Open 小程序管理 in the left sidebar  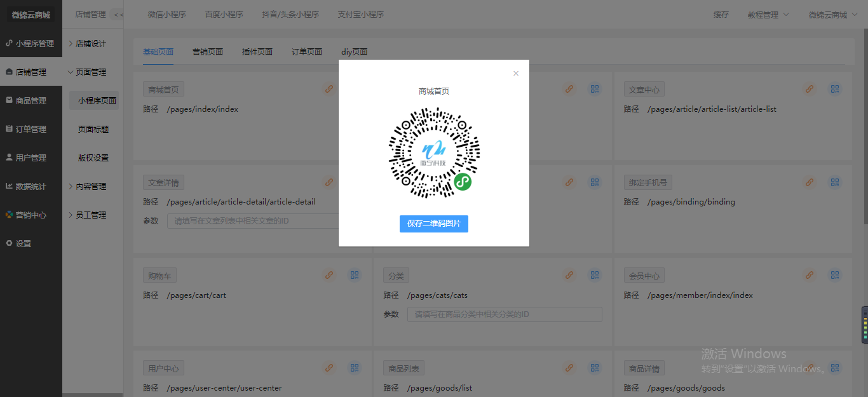tap(31, 43)
